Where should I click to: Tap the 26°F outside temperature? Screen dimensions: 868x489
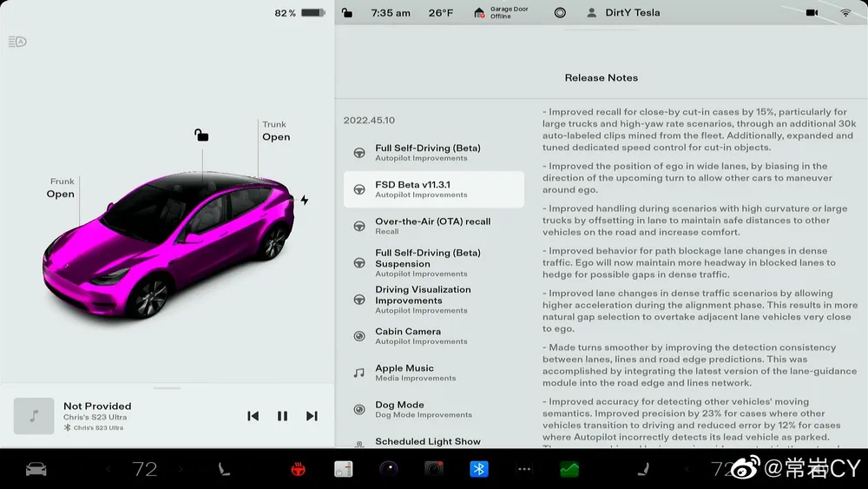point(441,13)
